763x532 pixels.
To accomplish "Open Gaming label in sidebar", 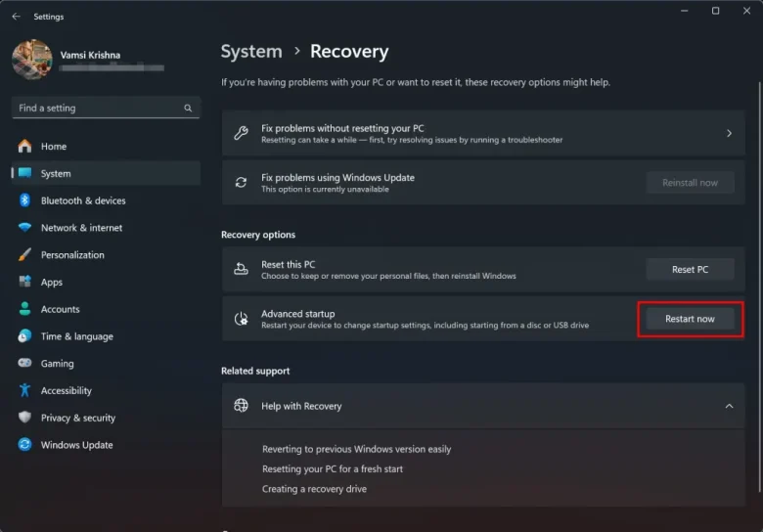I will 58,364.
